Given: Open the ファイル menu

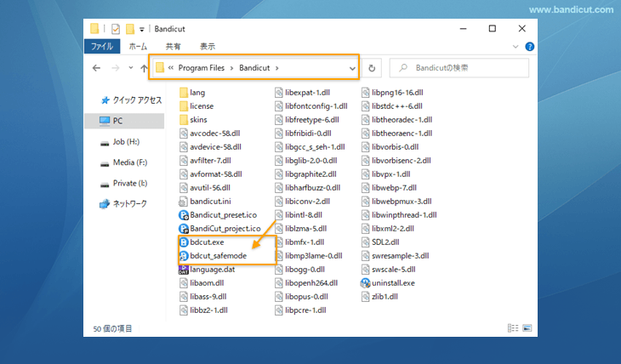Looking at the screenshot, I should point(105,47).
